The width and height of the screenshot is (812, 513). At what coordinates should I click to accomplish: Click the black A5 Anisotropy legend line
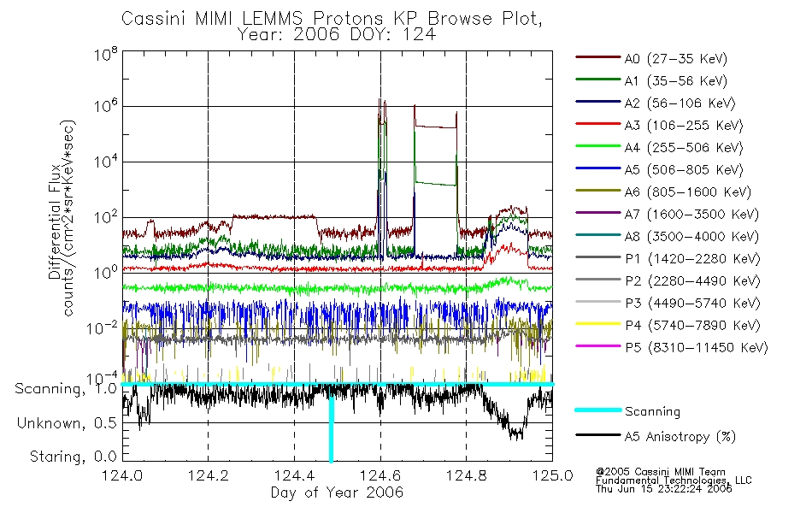click(x=598, y=435)
